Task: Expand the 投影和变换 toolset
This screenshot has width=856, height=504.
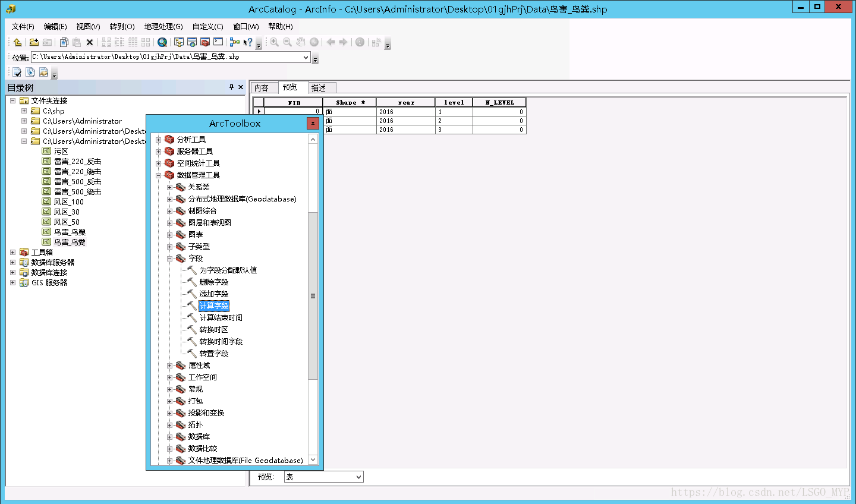Action: click(x=170, y=413)
